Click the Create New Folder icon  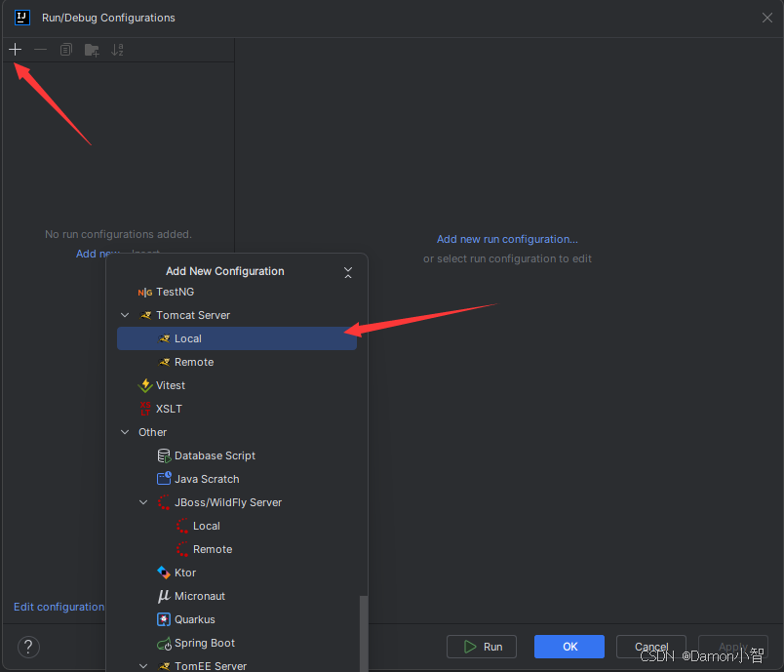[x=92, y=50]
